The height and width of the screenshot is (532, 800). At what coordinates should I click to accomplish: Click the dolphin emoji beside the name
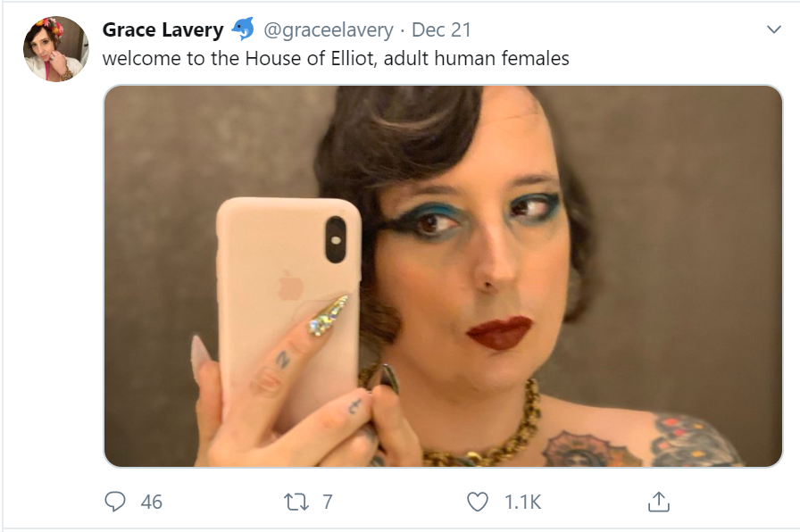click(x=243, y=29)
